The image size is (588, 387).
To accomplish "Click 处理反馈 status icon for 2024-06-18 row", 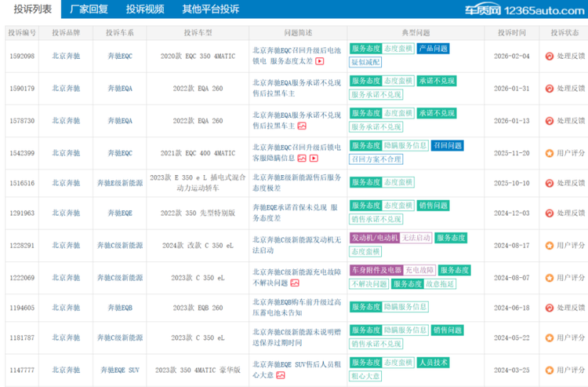I will coord(550,308).
